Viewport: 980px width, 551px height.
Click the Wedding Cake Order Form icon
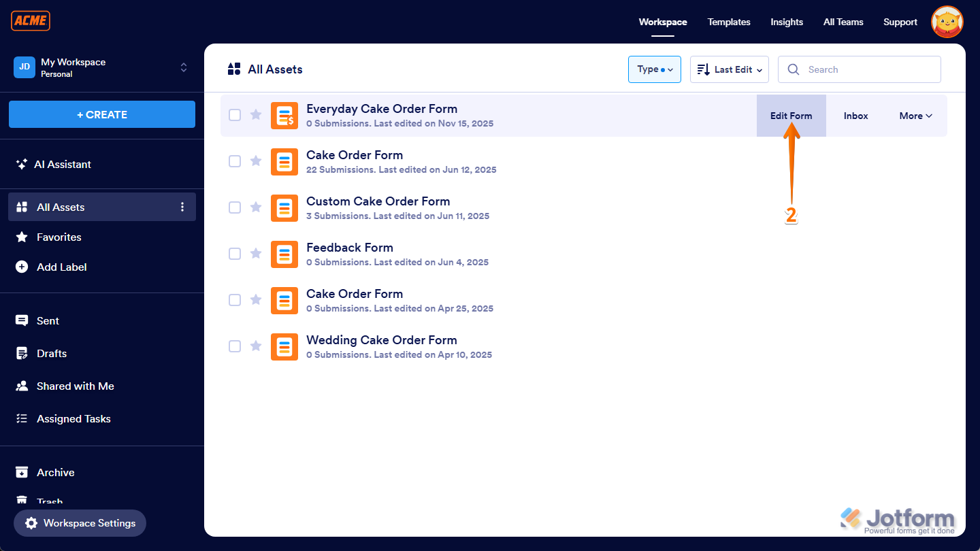click(284, 346)
